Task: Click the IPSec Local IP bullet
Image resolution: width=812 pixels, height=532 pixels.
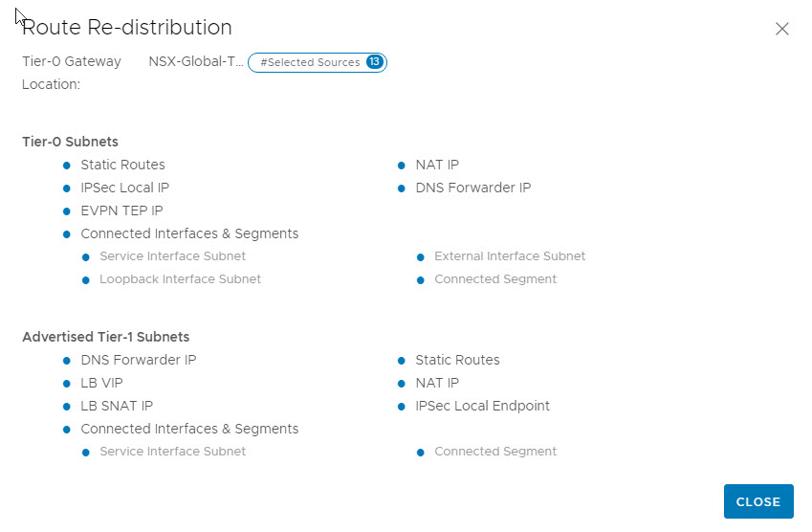Action: click(x=68, y=188)
